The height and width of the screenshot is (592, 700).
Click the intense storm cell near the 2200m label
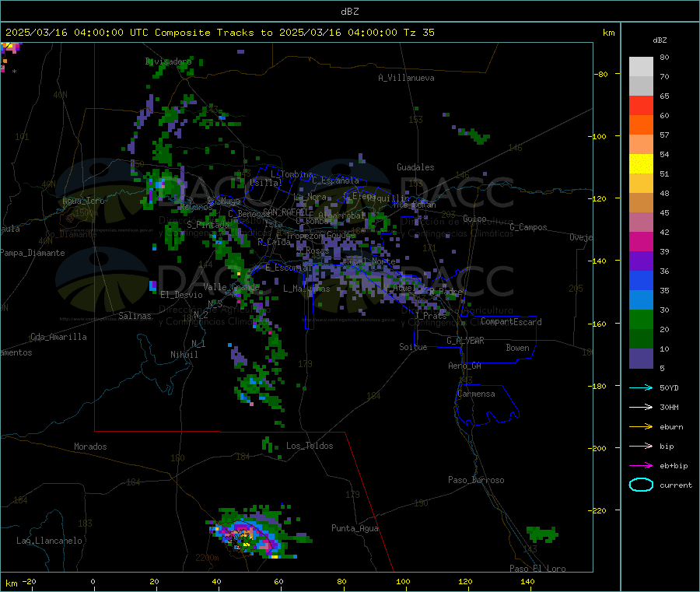245,535
